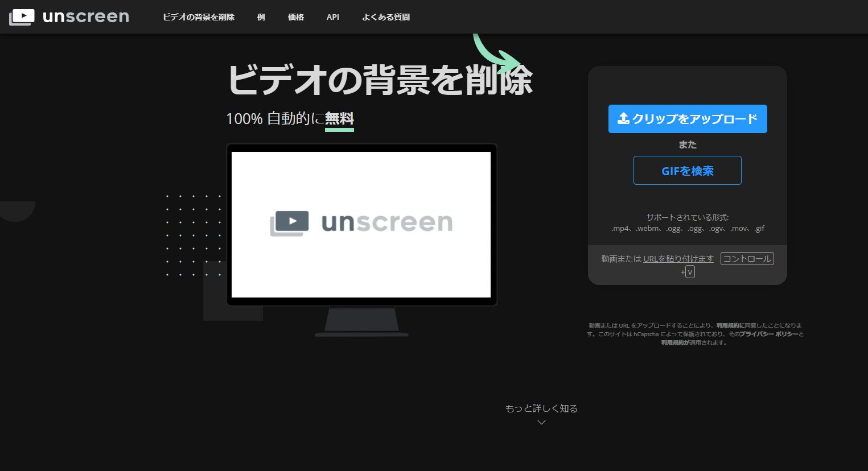Open the よくある質問 page
This screenshot has height=471, width=868.
[386, 17]
